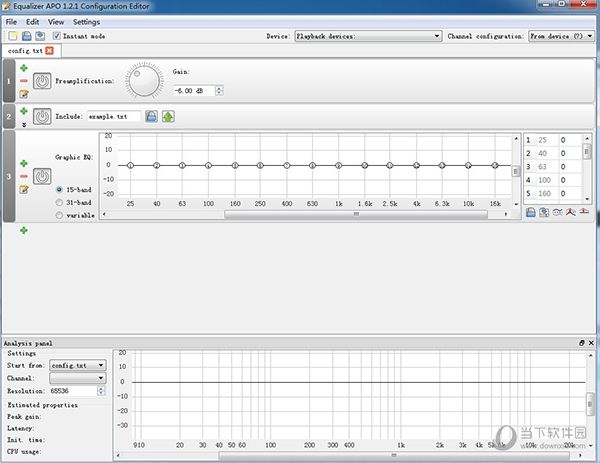
Task: Click the New file icon in toolbar
Action: coord(13,36)
